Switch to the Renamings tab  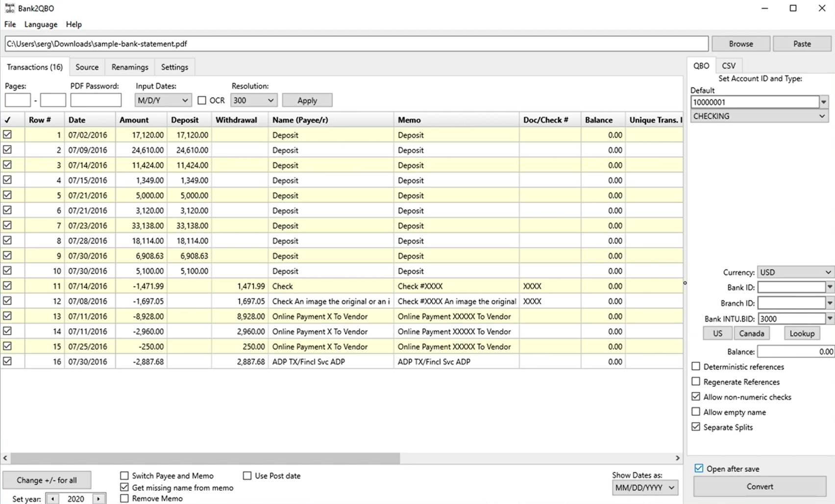pyautogui.click(x=130, y=67)
